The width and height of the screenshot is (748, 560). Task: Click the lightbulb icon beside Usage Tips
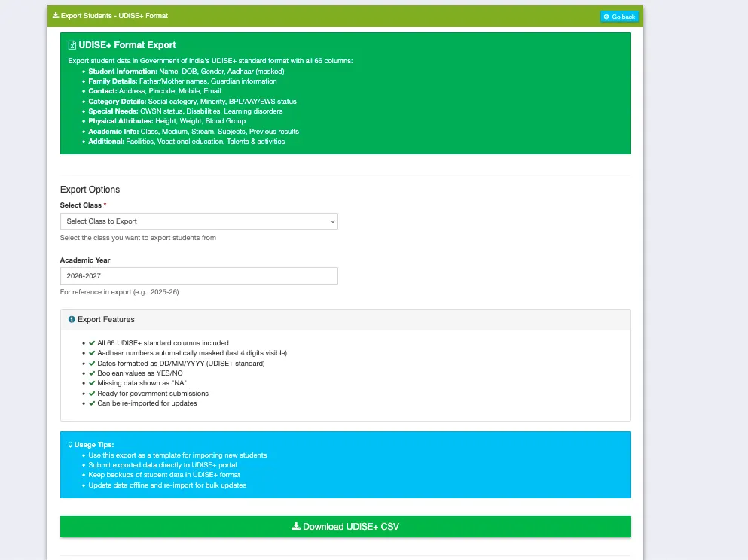69,444
